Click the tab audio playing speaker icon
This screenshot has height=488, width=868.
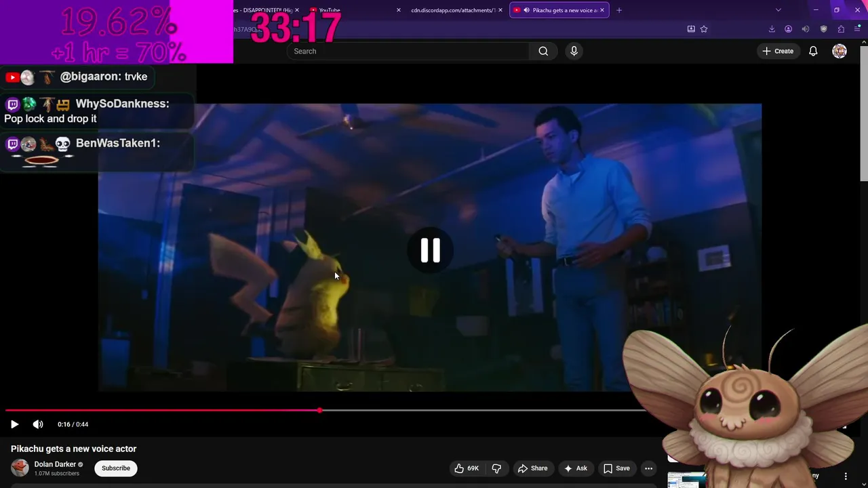click(526, 10)
